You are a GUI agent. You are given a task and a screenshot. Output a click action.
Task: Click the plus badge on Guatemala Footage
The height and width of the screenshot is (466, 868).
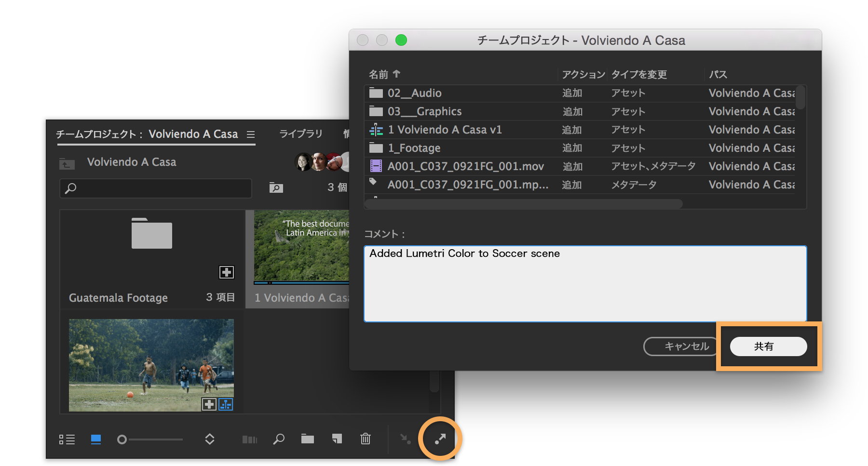click(x=227, y=272)
